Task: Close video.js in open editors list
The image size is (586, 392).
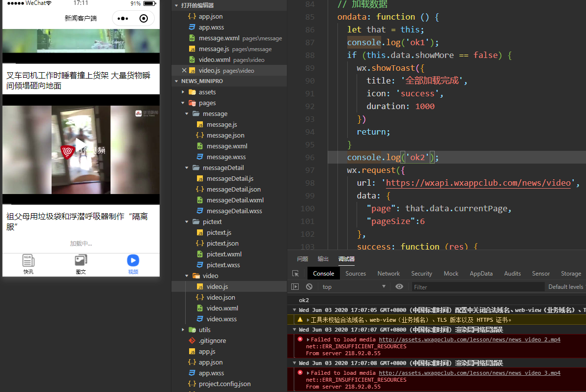Action: click(184, 71)
